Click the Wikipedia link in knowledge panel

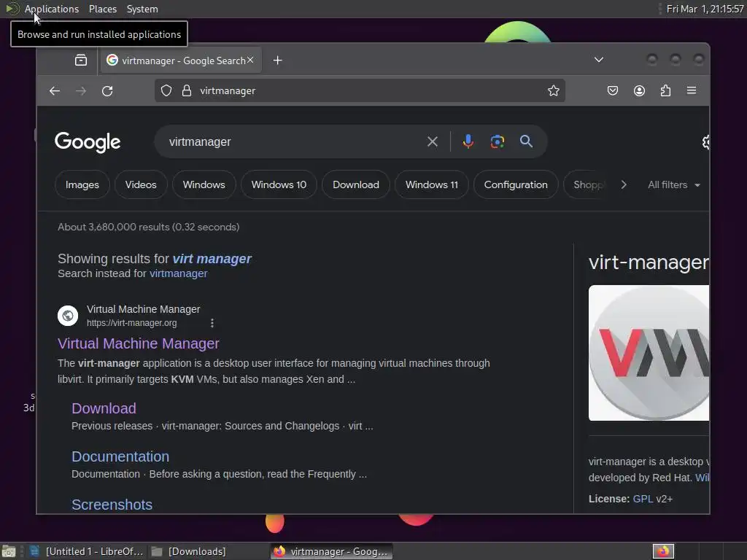pos(703,478)
